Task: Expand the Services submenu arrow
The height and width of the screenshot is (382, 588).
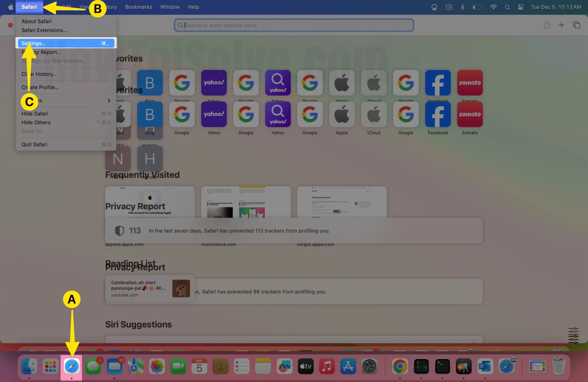Action: [x=109, y=100]
